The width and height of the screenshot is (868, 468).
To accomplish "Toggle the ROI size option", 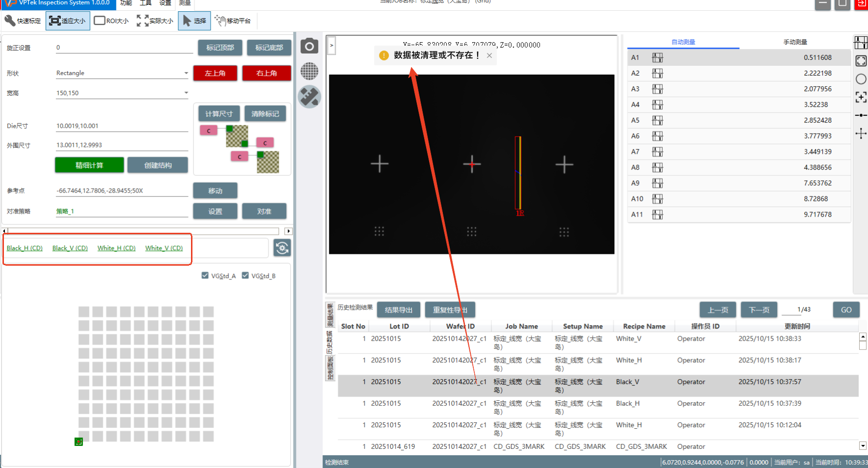I will 111,21.
